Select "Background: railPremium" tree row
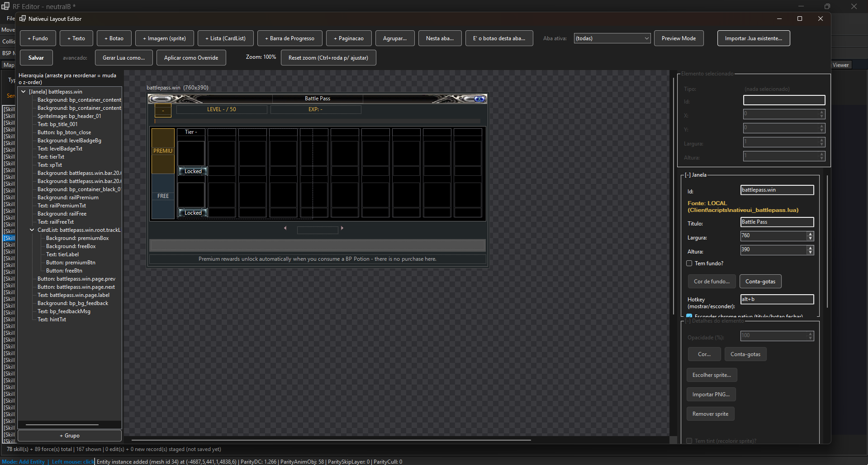Image resolution: width=868 pixels, height=465 pixels. (68, 197)
